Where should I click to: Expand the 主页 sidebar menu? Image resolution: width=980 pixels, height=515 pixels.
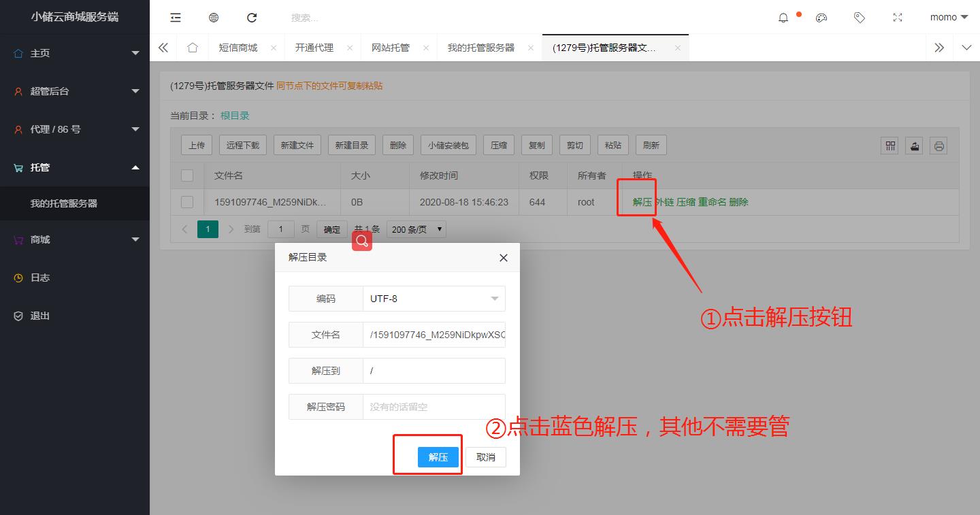[x=75, y=53]
